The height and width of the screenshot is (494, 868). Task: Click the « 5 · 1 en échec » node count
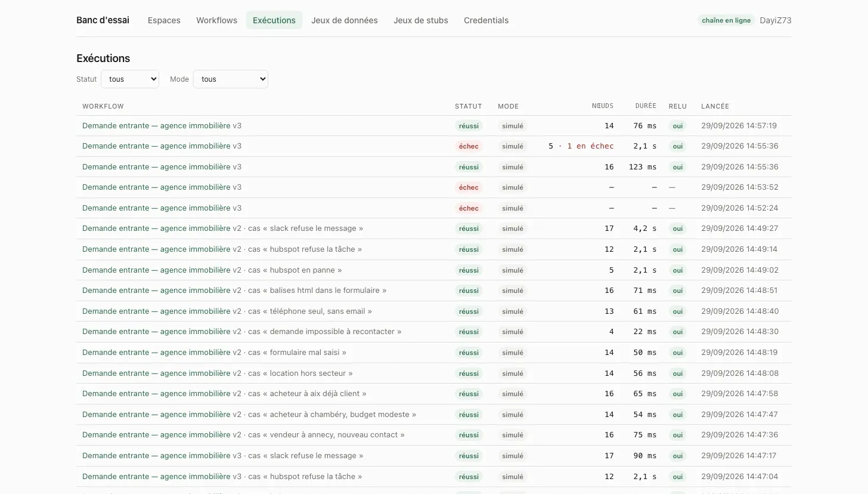click(x=581, y=146)
